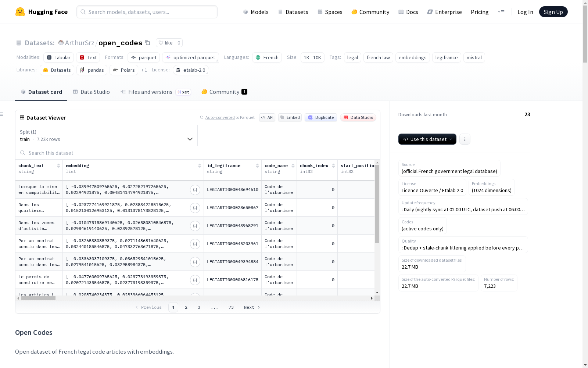588x368 pixels.
Task: Sort by the code_name column
Action: (293, 166)
